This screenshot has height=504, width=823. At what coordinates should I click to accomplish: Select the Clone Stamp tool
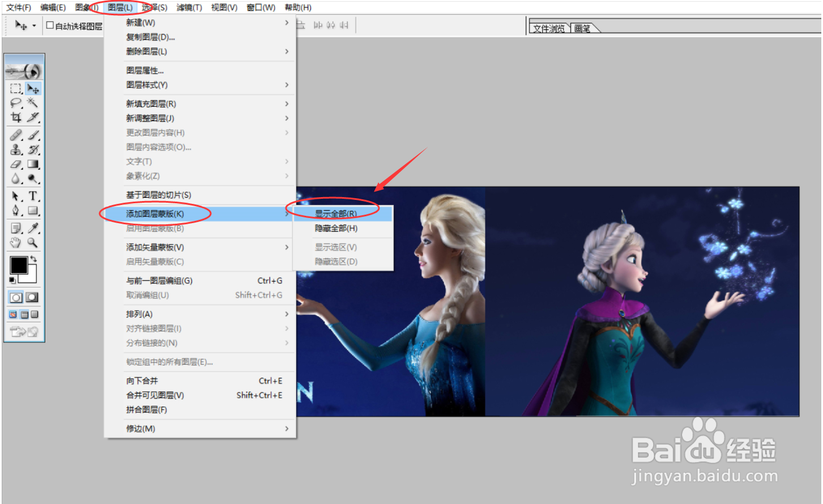(16, 150)
